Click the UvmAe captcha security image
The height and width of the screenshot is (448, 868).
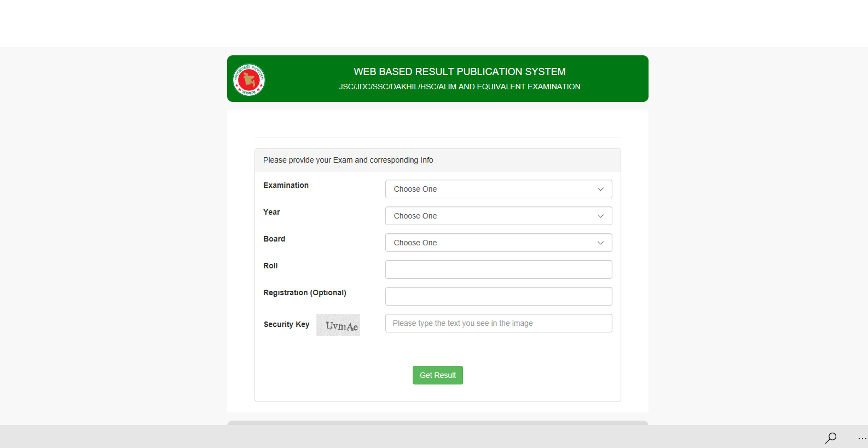(x=338, y=325)
